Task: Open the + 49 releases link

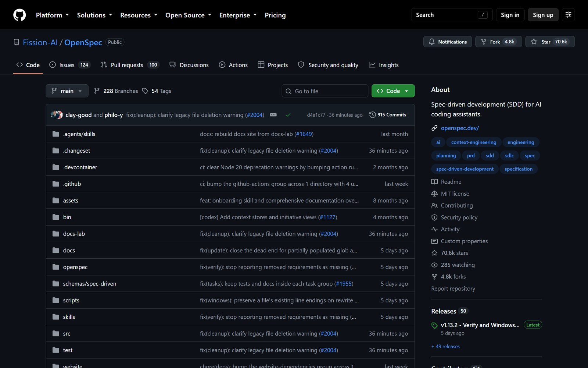Action: point(445,346)
